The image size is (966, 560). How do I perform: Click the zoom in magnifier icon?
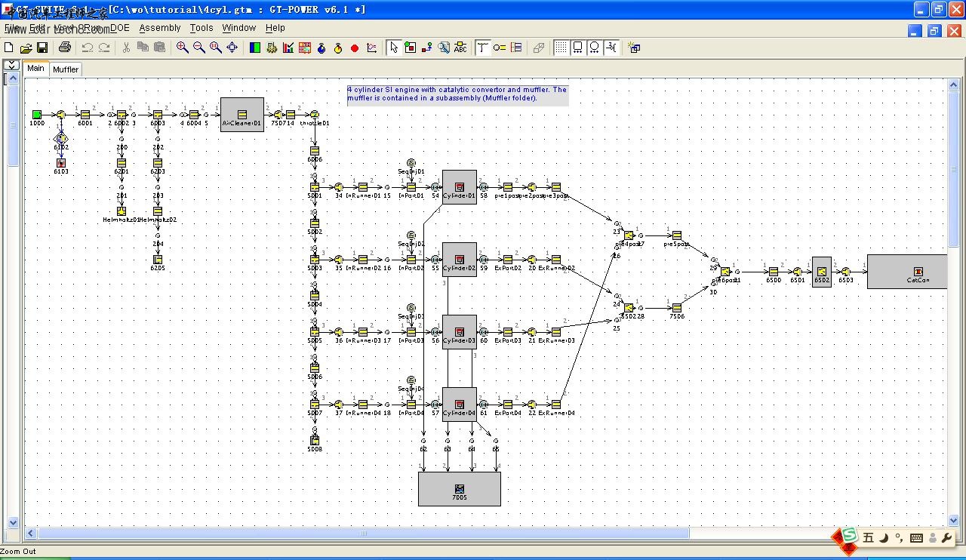[x=183, y=48]
